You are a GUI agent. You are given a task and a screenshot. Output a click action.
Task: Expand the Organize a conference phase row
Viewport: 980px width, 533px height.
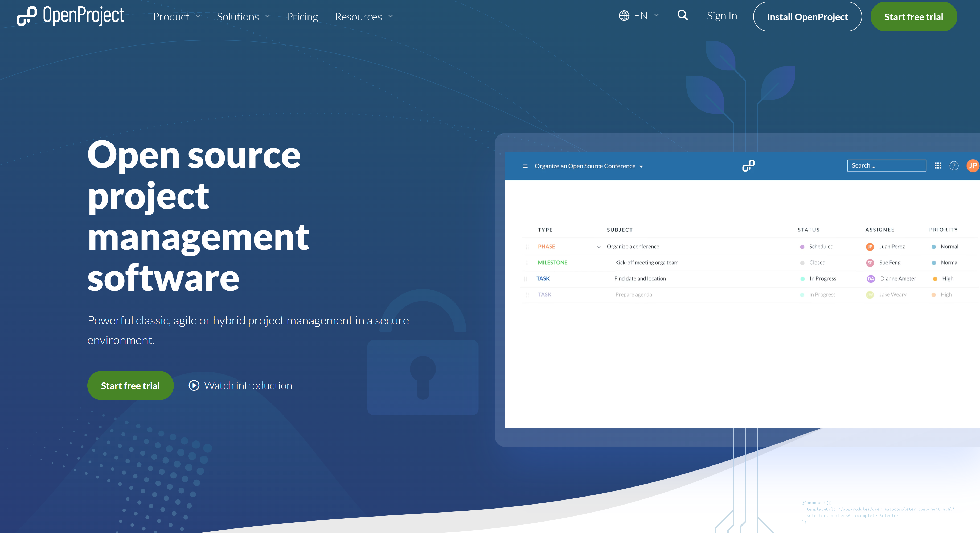[598, 246]
